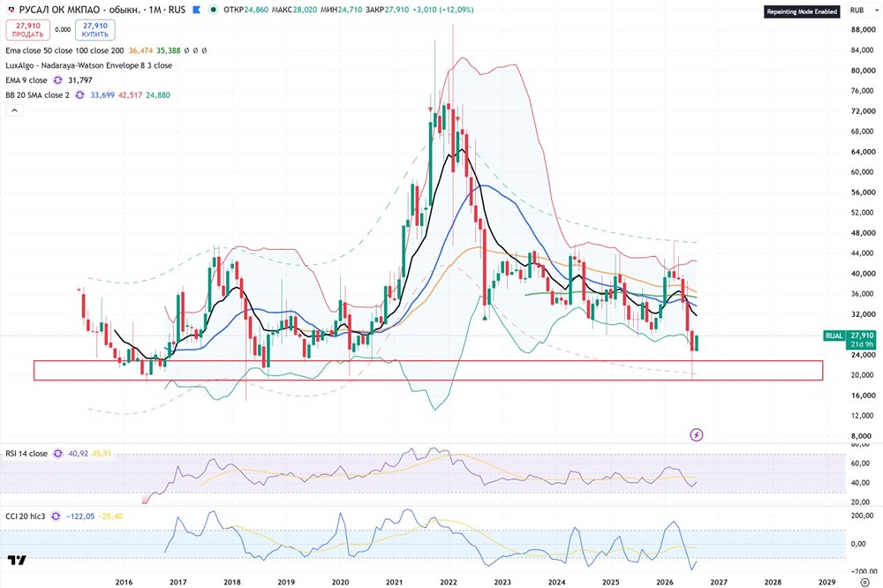Select the Ema close 50 100 200 indicator

pos(64,50)
